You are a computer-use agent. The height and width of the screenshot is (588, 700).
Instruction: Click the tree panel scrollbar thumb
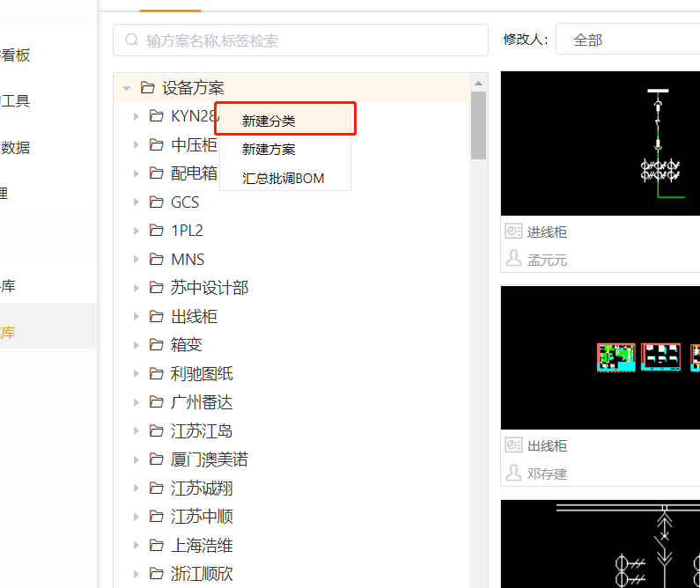[x=479, y=125]
